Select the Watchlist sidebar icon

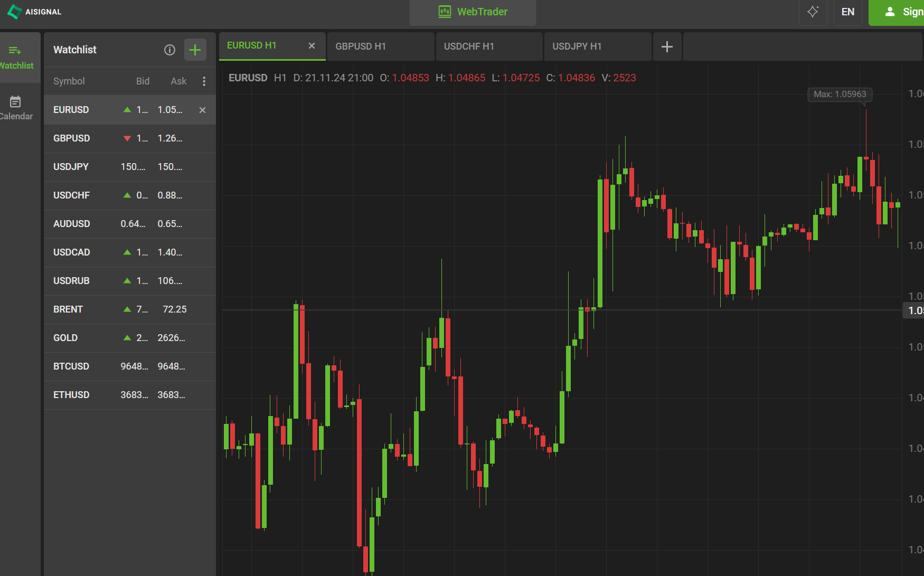[16, 57]
